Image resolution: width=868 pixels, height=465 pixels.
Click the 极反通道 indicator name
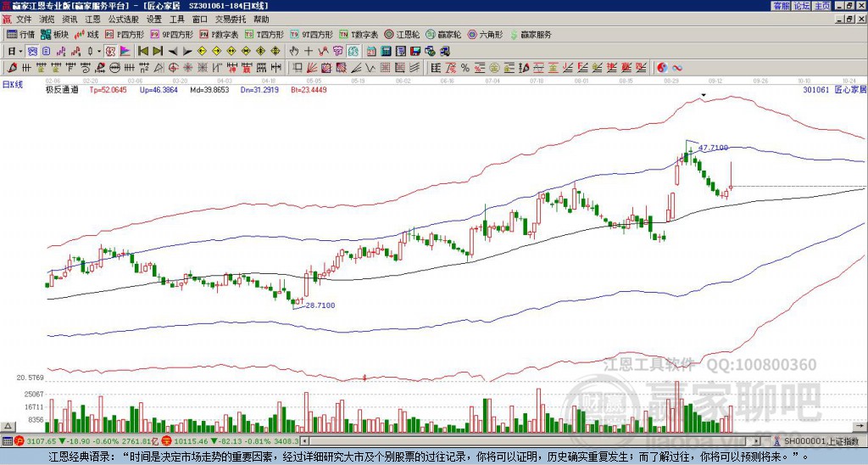(62, 90)
